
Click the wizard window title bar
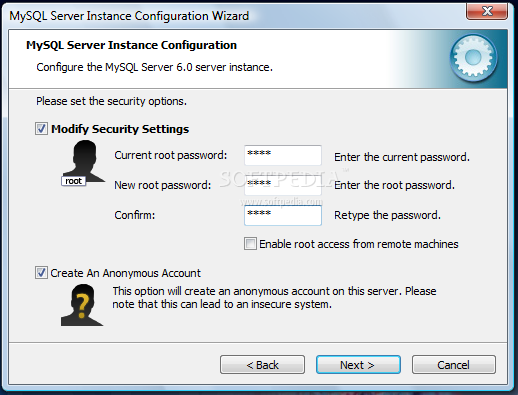click(x=233, y=15)
